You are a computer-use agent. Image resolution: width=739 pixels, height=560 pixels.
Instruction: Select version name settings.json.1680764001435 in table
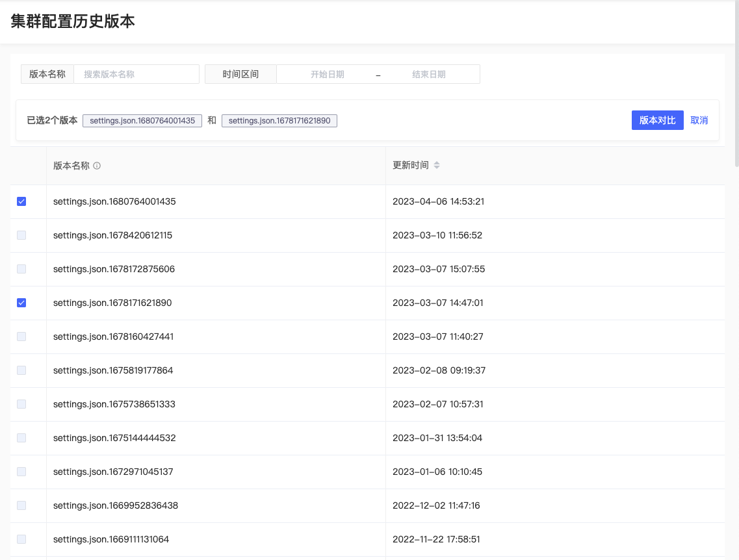pos(114,201)
